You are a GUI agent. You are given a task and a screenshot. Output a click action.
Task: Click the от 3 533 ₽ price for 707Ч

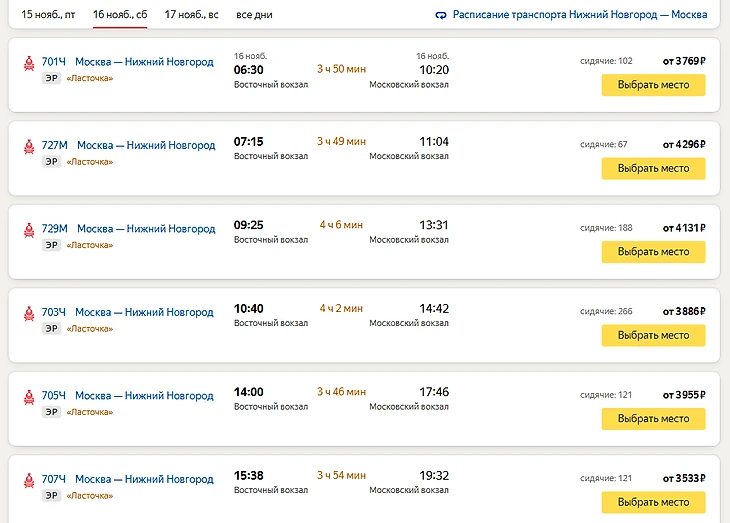[684, 478]
